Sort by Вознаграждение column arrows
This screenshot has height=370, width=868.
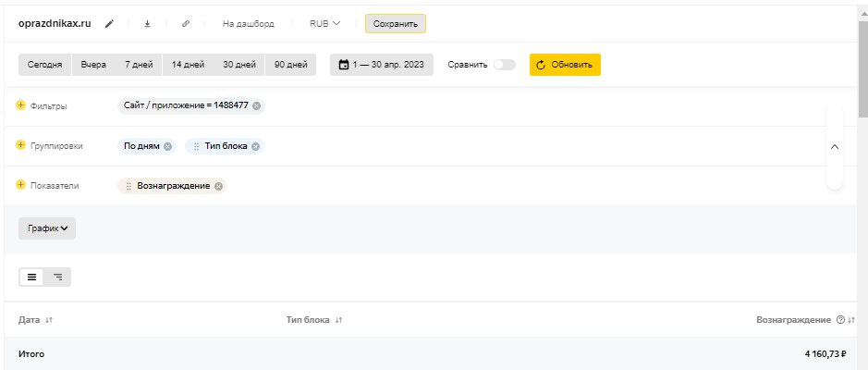click(x=851, y=320)
